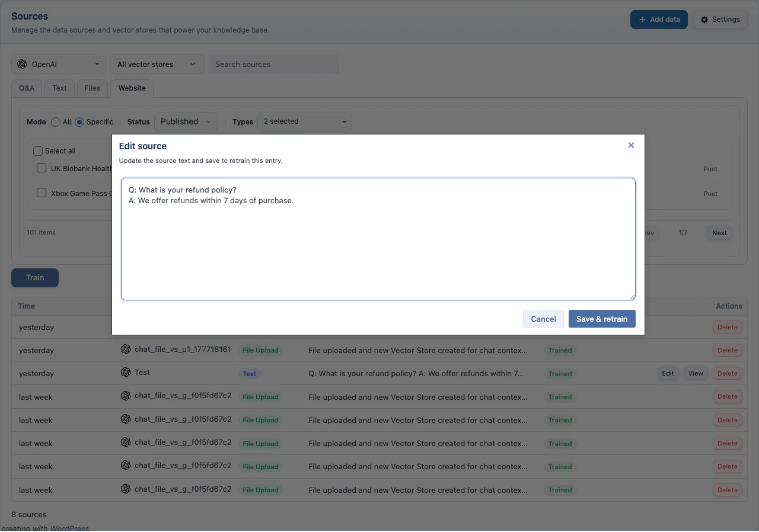Click the OpenAI icon beside the Test source
Screen dimensions: 759x532
[x=126, y=373]
